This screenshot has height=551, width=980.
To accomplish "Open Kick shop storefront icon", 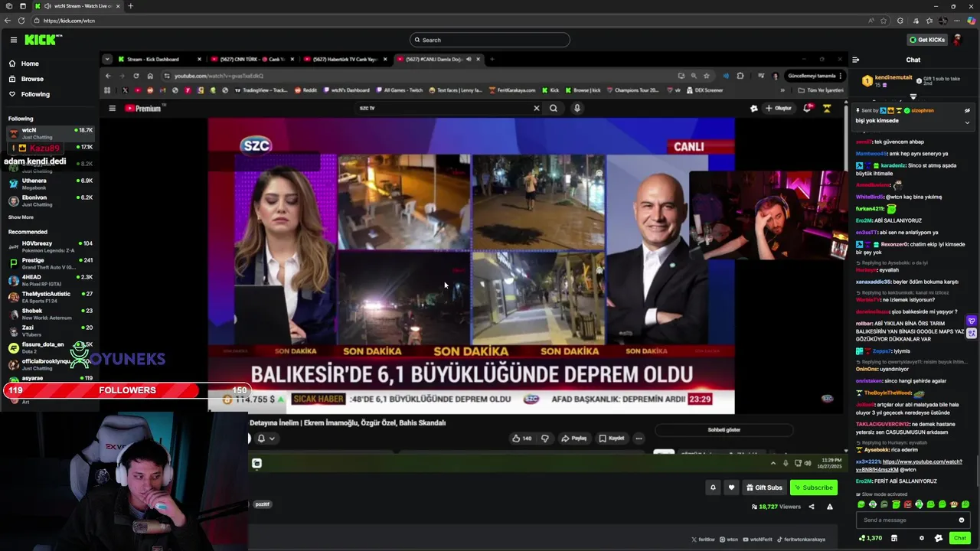I will 893,538.
